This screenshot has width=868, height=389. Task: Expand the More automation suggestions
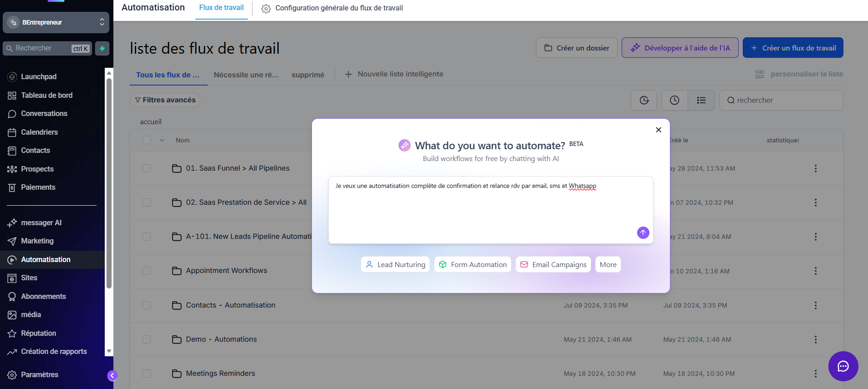[608, 265]
